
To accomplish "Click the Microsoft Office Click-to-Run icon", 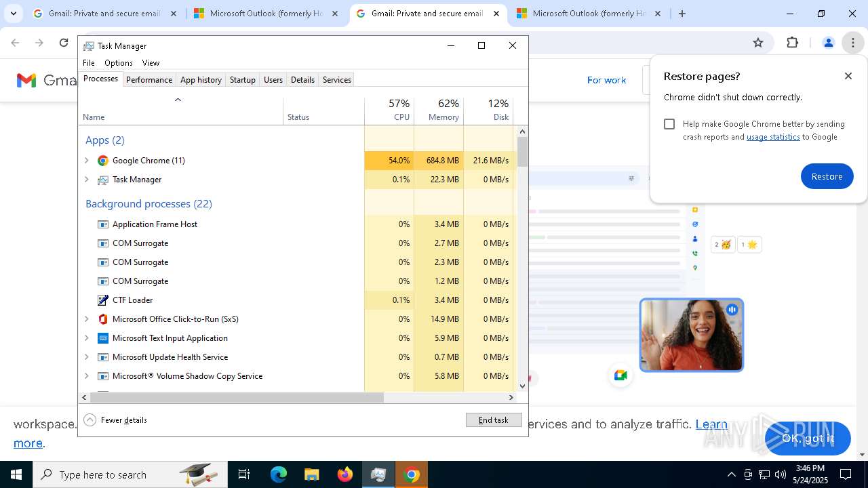I will (103, 319).
